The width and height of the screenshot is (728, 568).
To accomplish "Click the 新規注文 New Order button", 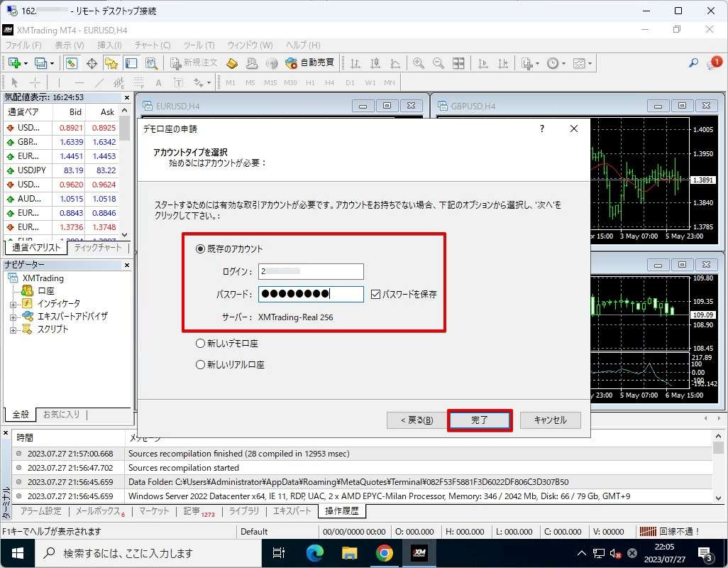I will pyautogui.click(x=194, y=62).
